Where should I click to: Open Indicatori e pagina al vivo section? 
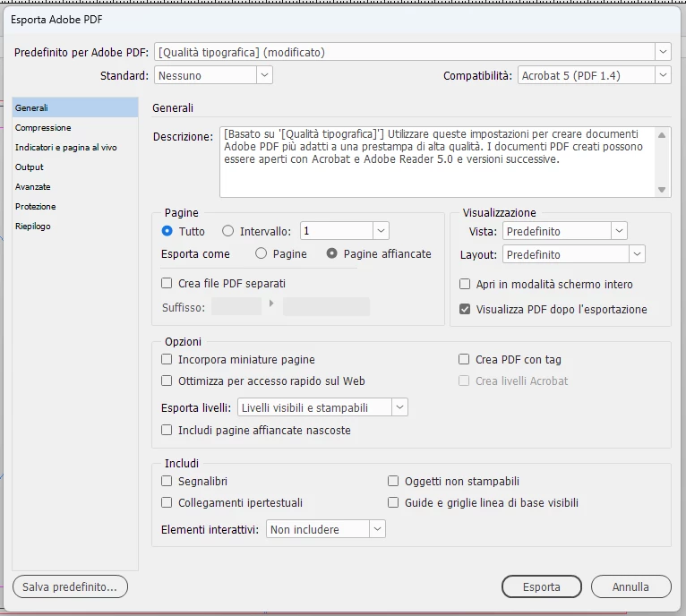[75, 147]
